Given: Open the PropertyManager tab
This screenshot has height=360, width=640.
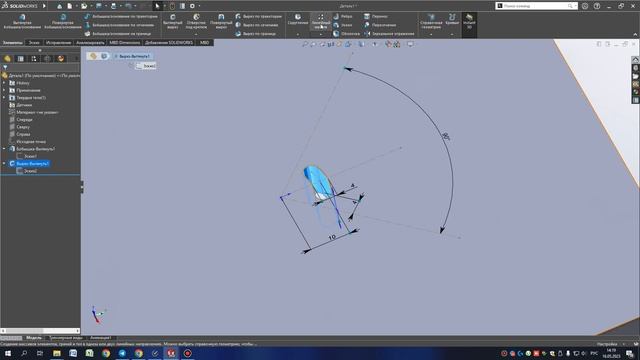Looking at the screenshot, I should click(20, 59).
